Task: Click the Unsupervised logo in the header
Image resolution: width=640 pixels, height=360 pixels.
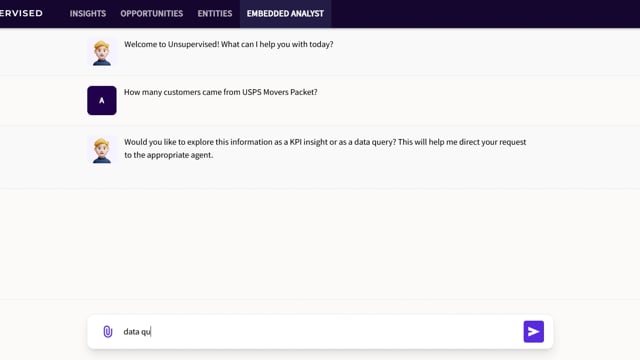Action: click(21, 13)
